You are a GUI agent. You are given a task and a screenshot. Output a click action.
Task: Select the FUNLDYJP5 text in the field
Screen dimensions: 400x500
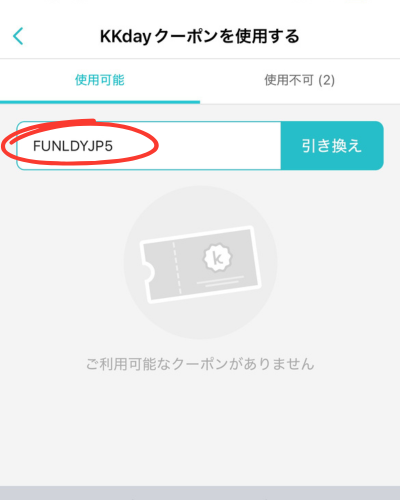tap(73, 146)
